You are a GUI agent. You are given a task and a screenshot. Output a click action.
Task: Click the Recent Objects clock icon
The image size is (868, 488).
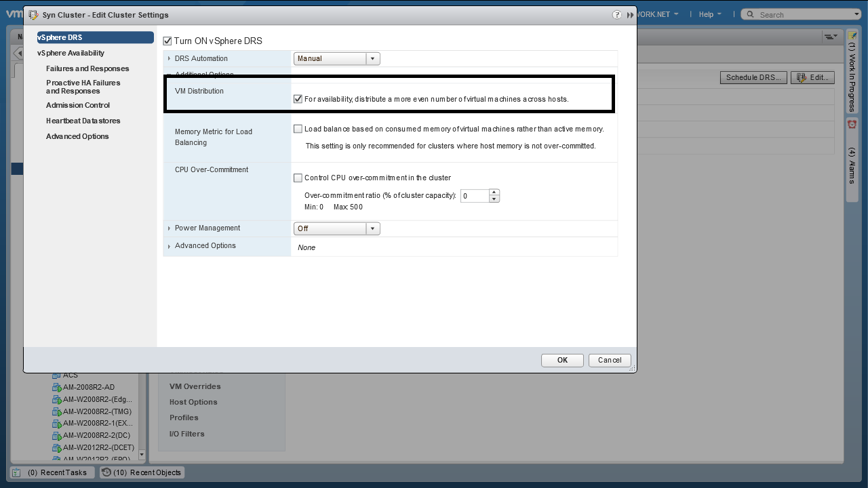pos(106,472)
